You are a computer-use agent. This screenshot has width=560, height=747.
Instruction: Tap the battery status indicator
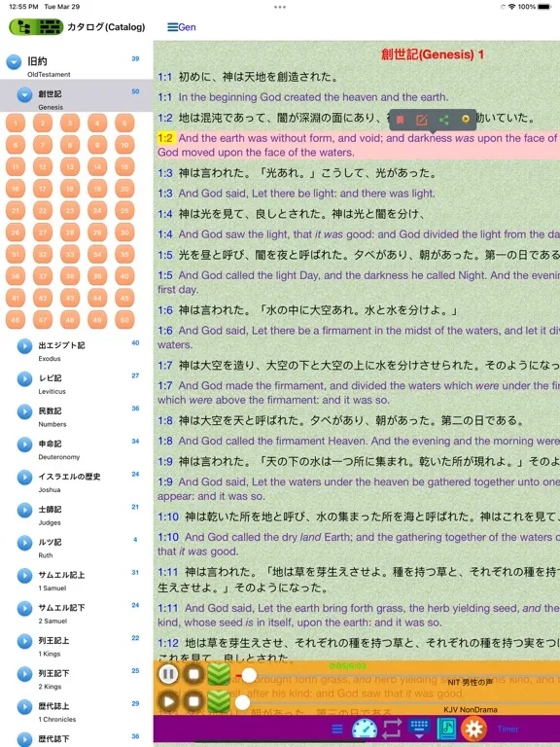click(x=544, y=7)
